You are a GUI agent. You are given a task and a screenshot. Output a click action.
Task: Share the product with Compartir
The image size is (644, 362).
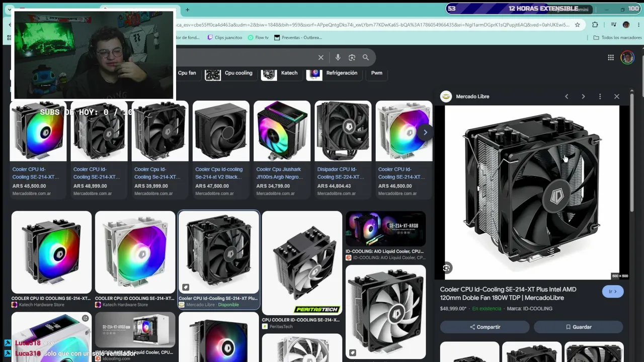coord(485,327)
